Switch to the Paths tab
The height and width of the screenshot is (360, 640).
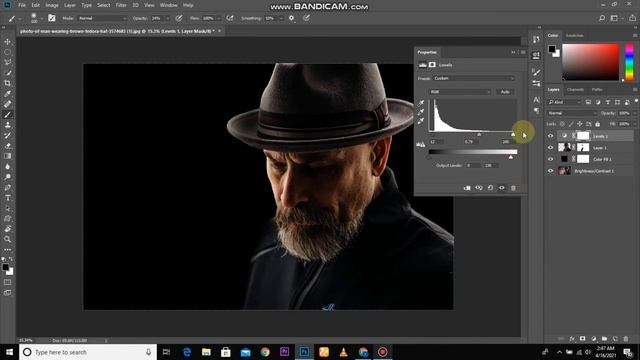click(x=597, y=90)
